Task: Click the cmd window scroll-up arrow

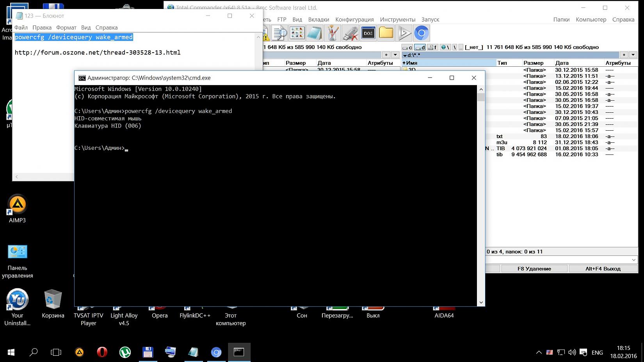Action: [x=481, y=89]
